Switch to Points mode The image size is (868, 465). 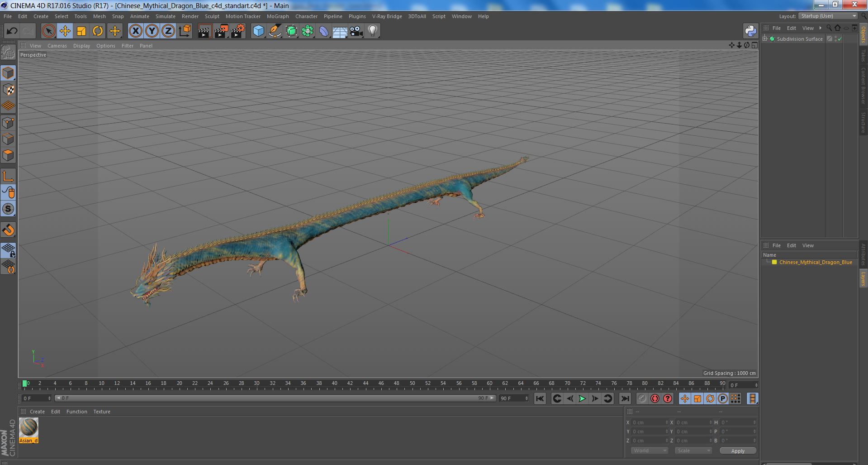pos(8,122)
